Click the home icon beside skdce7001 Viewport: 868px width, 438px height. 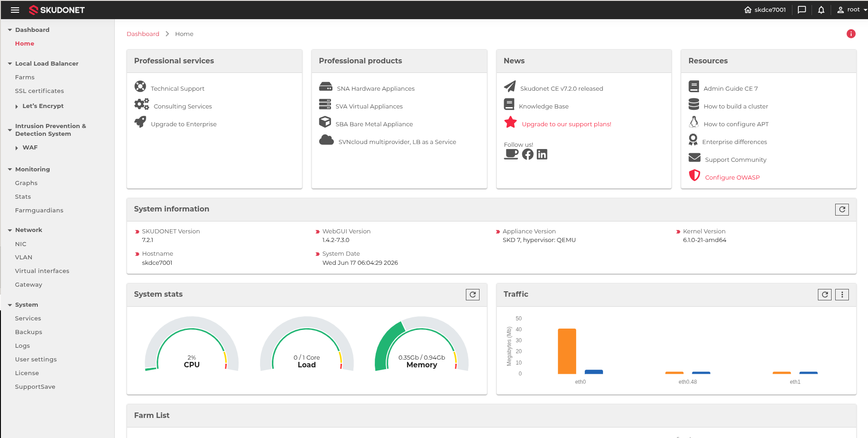[748, 10]
